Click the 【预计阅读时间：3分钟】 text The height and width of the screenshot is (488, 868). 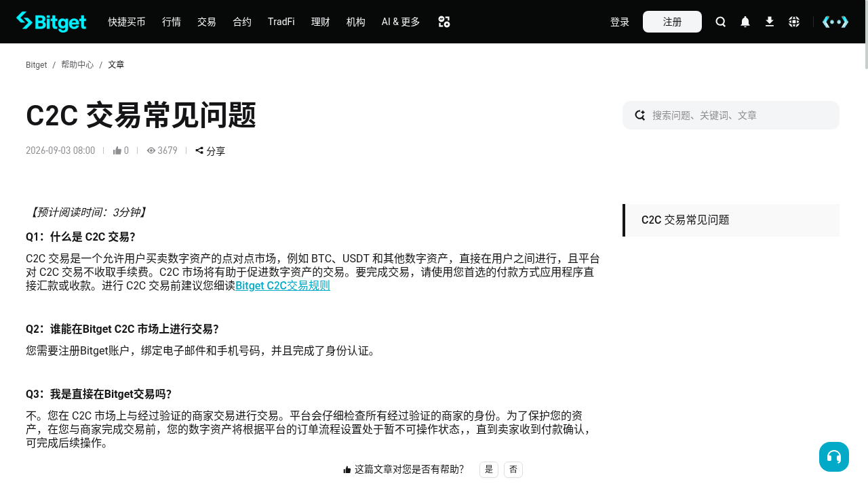point(87,212)
